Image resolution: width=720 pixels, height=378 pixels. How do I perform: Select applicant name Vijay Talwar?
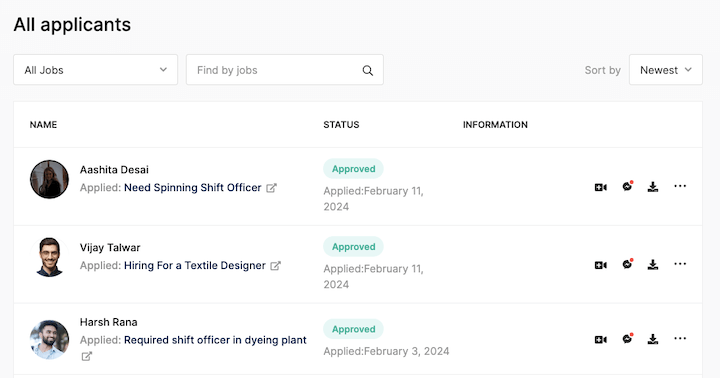tap(110, 248)
